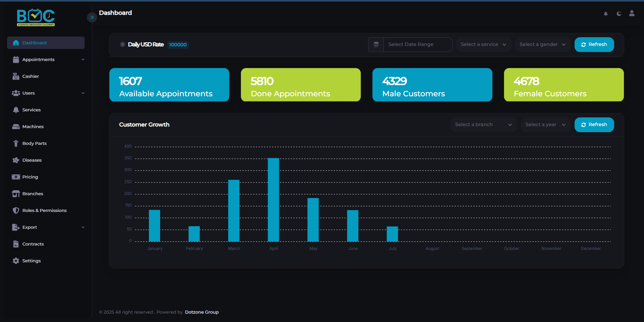Click the BOC logo
This screenshot has width=644, height=322.
click(x=36, y=17)
